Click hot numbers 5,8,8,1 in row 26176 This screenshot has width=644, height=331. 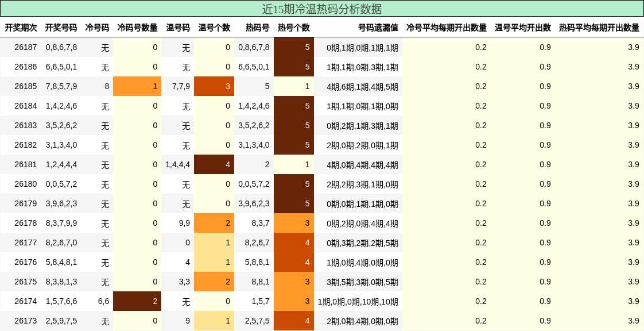click(257, 262)
